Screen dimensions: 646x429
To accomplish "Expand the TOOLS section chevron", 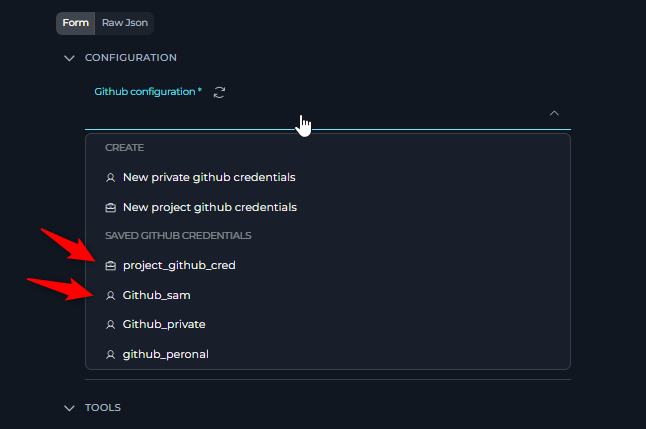I will 69,408.
